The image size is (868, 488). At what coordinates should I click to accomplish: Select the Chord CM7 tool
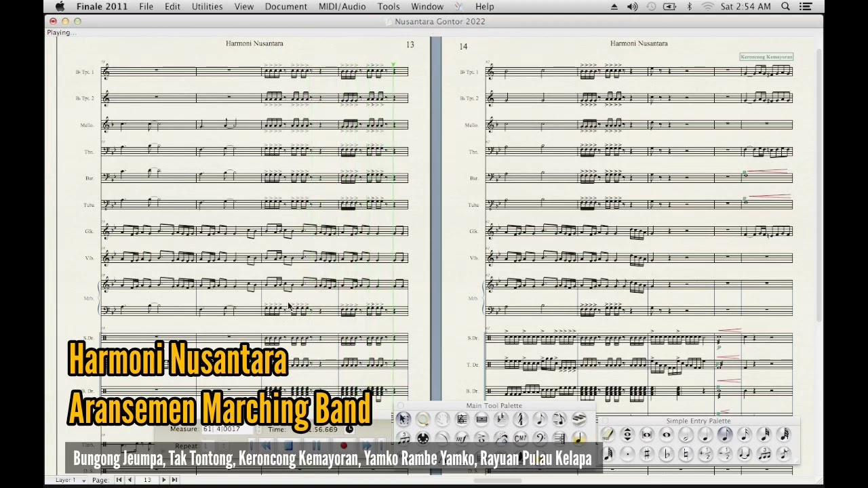pos(520,439)
